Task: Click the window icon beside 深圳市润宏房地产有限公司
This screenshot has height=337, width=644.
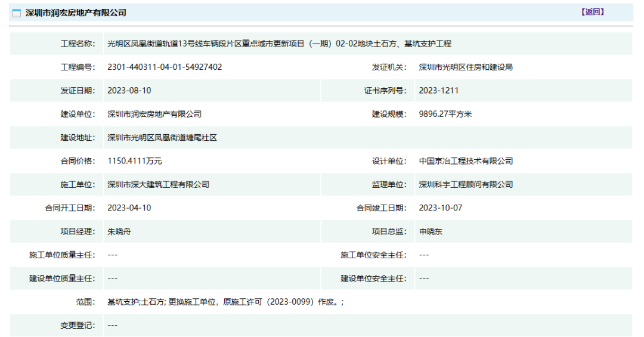Action: (17, 13)
